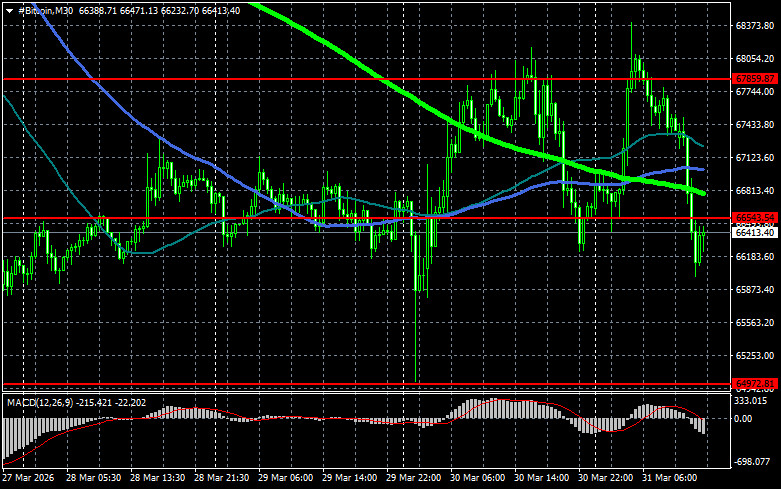Click the 30 Mar 06:00 time label

pyautogui.click(x=477, y=478)
